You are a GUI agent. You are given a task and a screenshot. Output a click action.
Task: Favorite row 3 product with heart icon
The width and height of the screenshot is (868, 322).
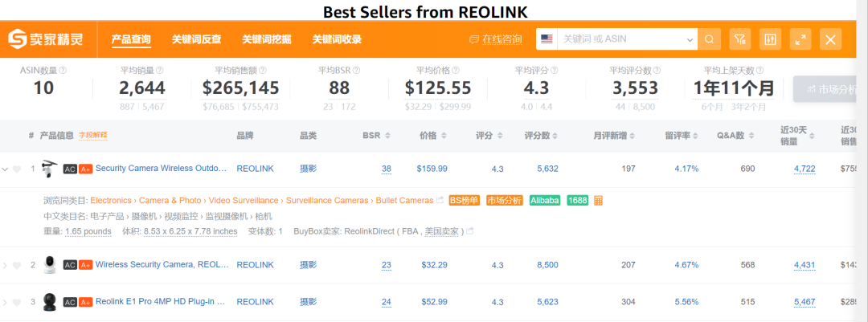pos(17,302)
